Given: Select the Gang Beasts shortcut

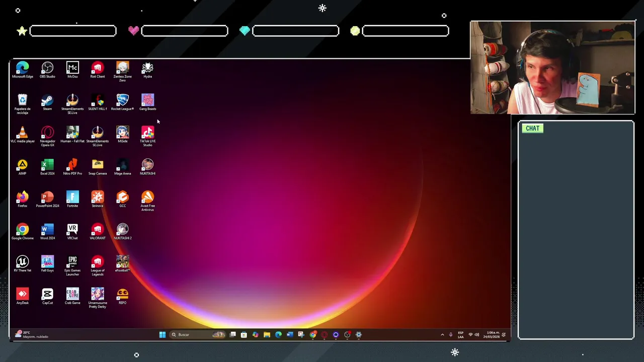Looking at the screenshot, I should tap(147, 102).
